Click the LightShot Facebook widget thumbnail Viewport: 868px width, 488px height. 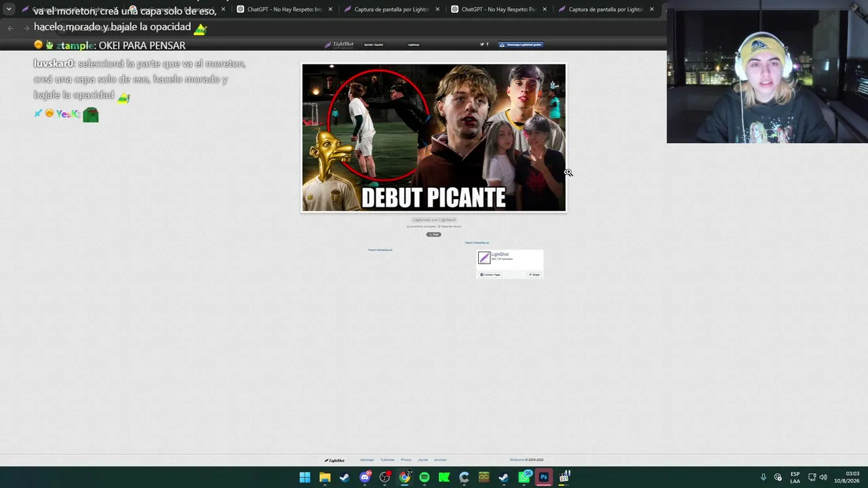click(484, 258)
